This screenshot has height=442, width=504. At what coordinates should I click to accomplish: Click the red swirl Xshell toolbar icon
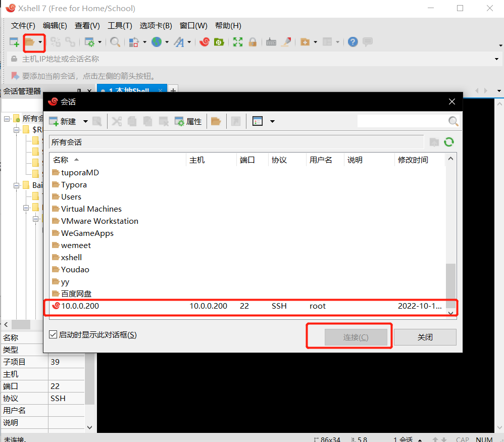pyautogui.click(x=205, y=42)
